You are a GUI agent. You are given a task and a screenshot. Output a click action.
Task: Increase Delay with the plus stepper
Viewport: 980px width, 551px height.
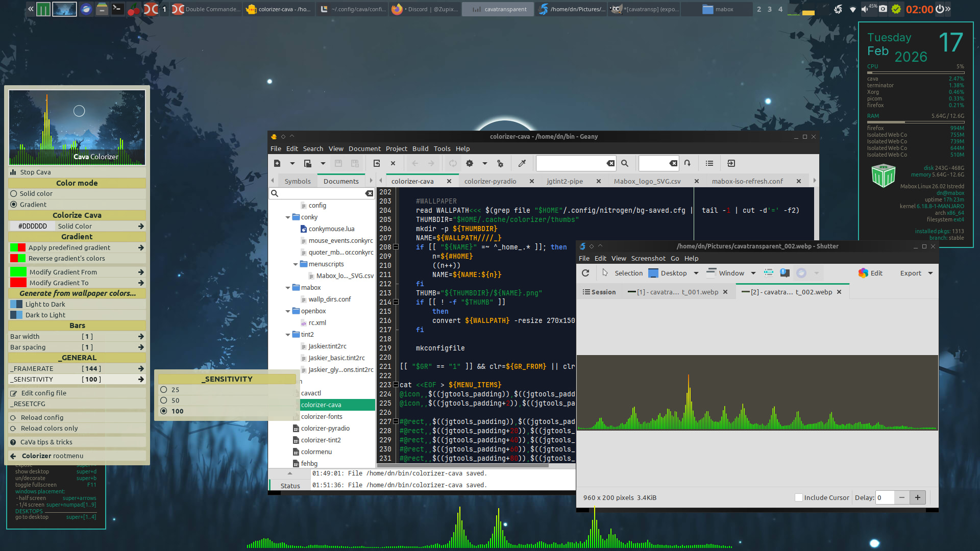tap(918, 497)
